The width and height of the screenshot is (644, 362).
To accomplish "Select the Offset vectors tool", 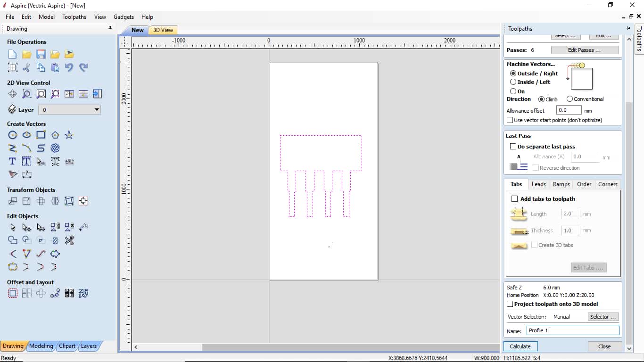I will click(13, 294).
